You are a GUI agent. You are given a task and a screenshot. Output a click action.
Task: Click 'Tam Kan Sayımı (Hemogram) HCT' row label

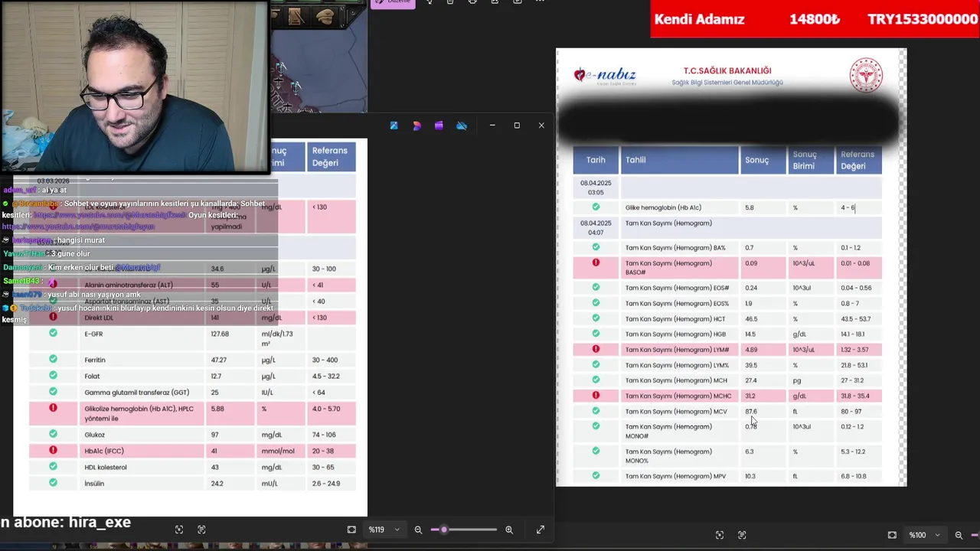[675, 318]
